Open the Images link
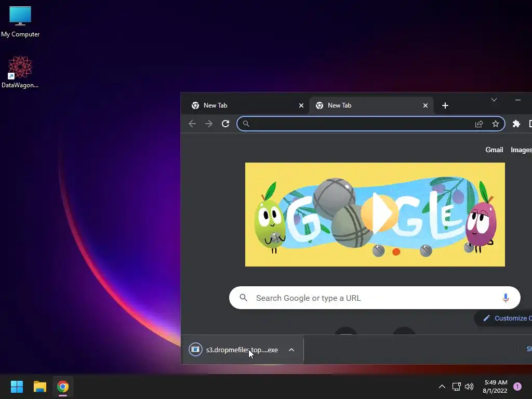Image resolution: width=532 pixels, height=399 pixels. coord(521,150)
